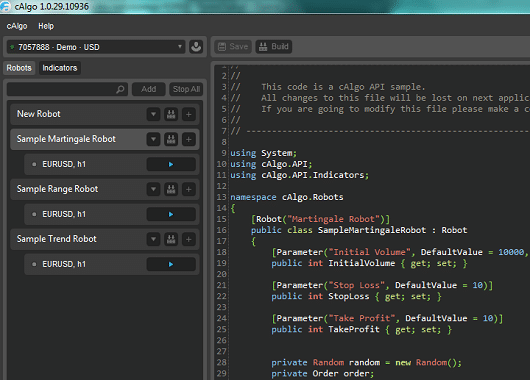Switch to the Indicators tab
530x380 pixels.
click(60, 68)
